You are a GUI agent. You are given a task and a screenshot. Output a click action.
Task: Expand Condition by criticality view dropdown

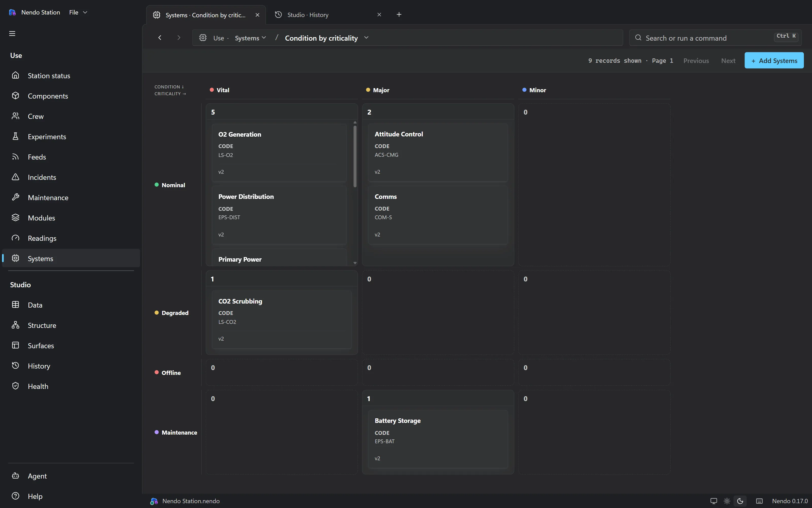pyautogui.click(x=366, y=38)
